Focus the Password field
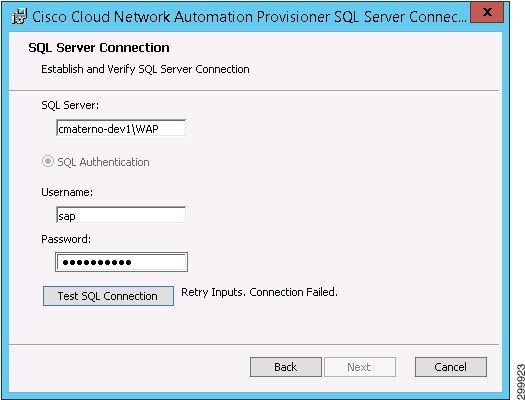 point(121,262)
